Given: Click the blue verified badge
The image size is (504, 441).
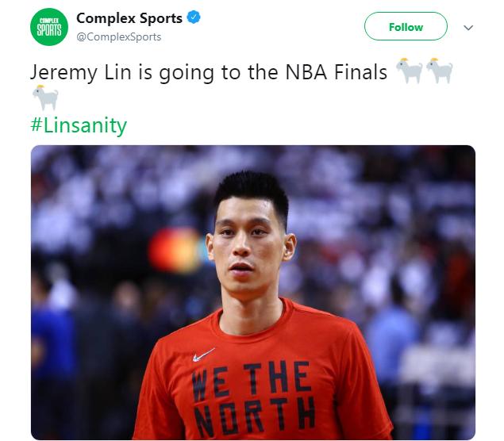Looking at the screenshot, I should click(x=194, y=17).
